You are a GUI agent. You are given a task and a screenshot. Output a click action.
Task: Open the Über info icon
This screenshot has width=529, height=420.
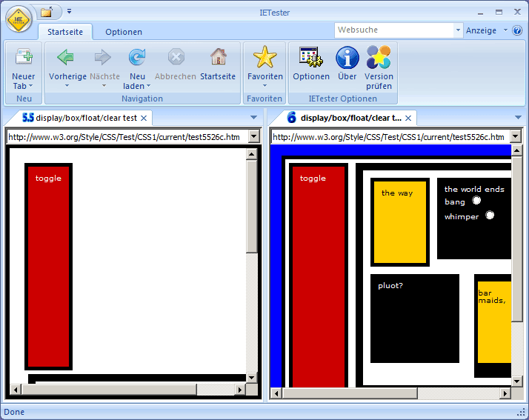tap(347, 57)
